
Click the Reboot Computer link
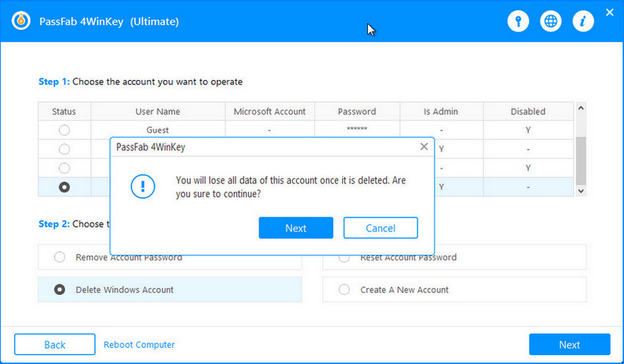139,344
